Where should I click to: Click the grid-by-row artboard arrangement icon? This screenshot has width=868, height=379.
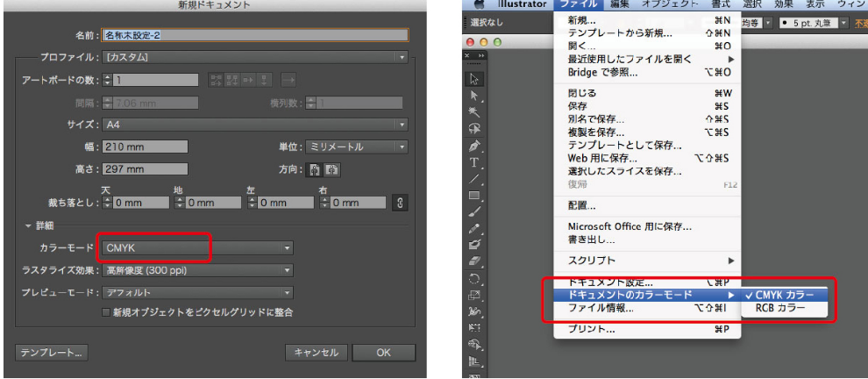click(x=217, y=80)
